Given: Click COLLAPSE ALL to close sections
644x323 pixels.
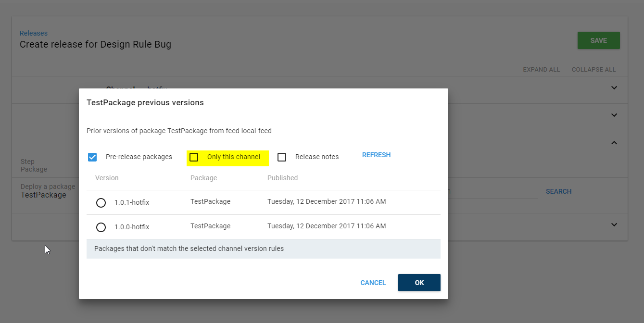Looking at the screenshot, I should point(593,69).
